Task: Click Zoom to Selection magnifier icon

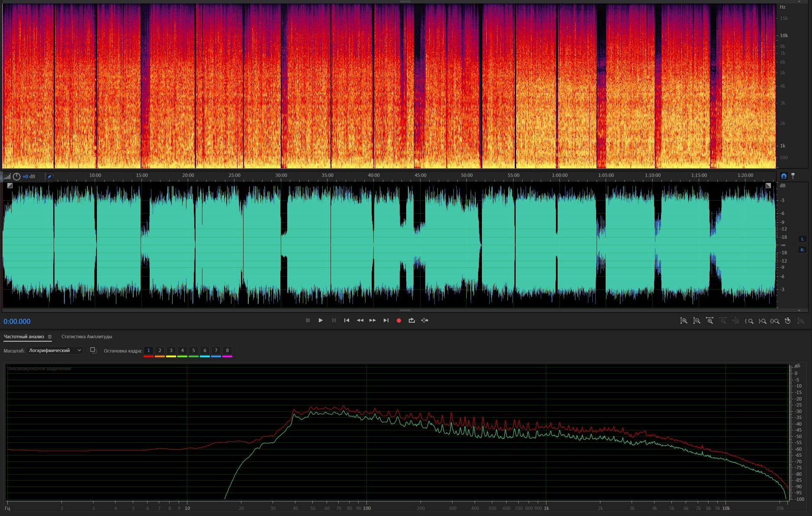Action: tap(774, 321)
